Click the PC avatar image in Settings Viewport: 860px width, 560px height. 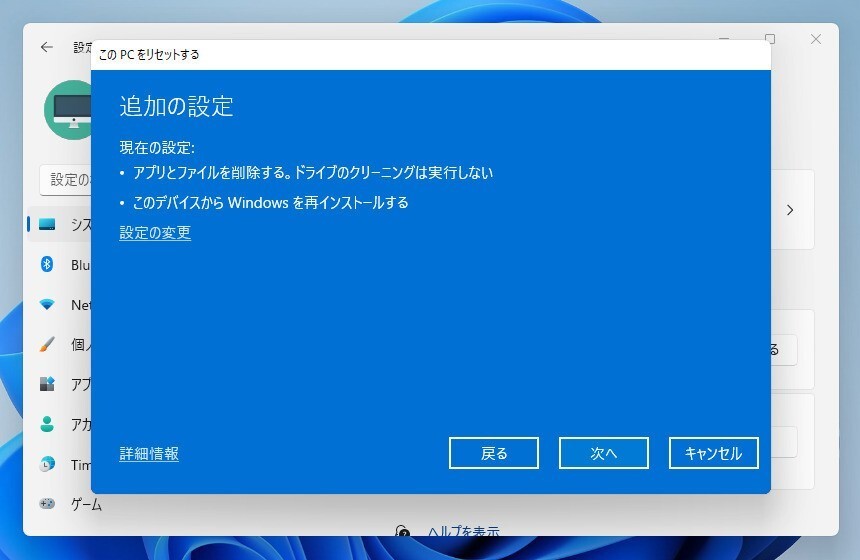(x=69, y=110)
